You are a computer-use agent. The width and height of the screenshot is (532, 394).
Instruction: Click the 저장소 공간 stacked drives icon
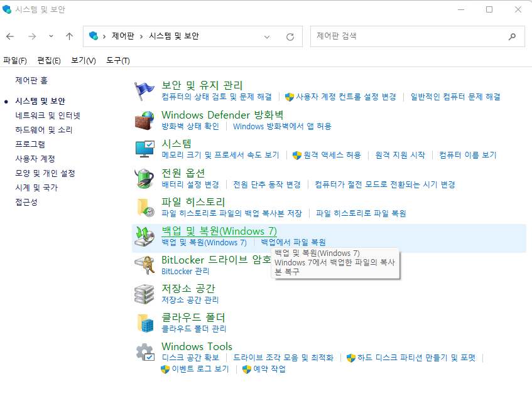[145, 293]
